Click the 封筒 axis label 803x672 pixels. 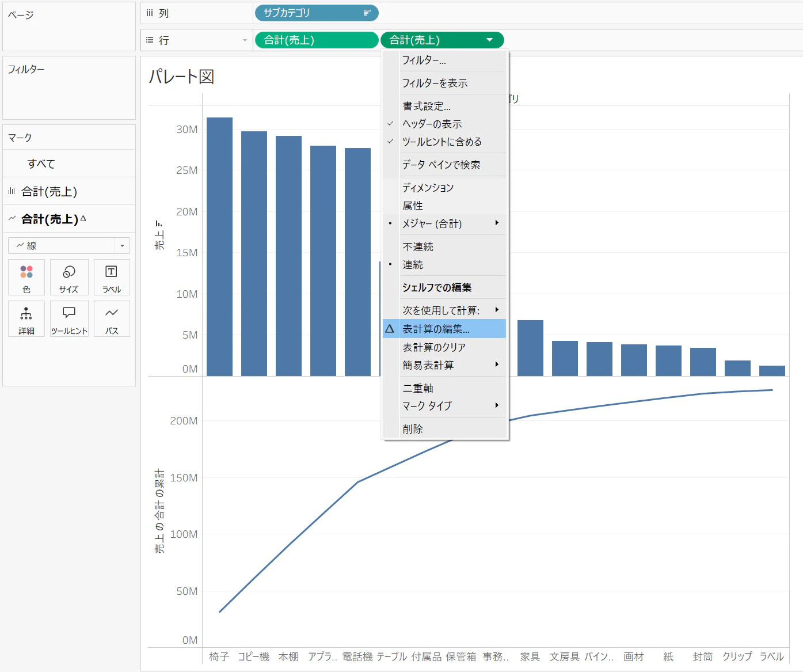703,656
